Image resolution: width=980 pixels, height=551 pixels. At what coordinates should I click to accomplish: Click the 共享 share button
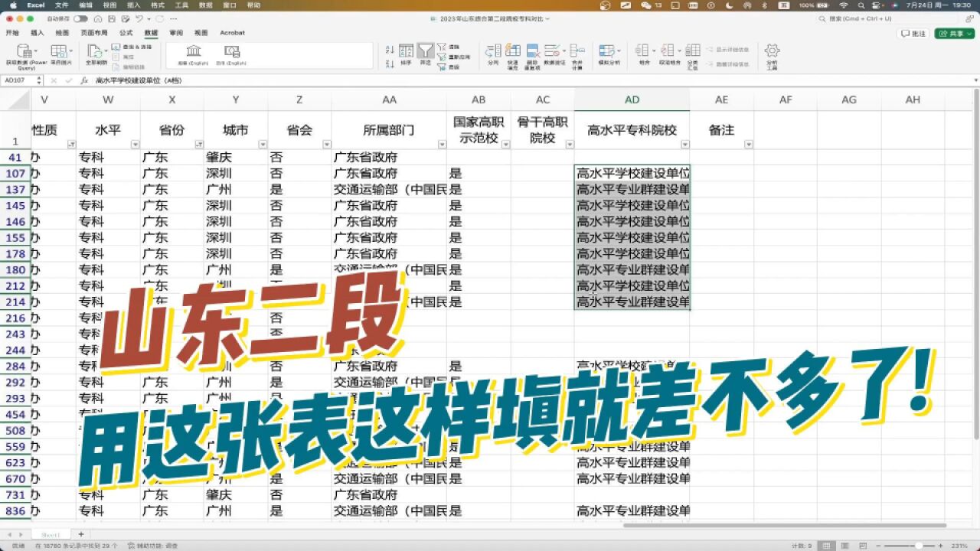954,33
